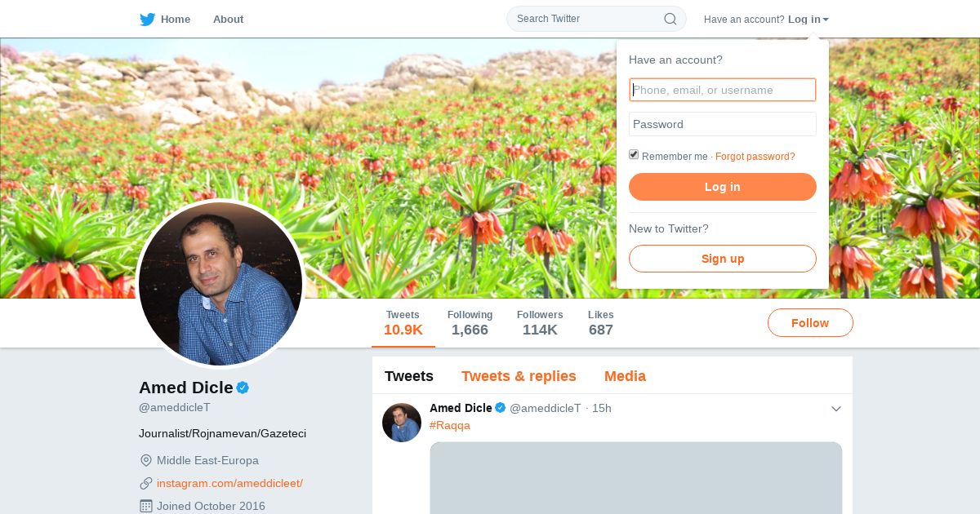Focus the Phone, email, or username field
The width and height of the screenshot is (980, 514).
point(723,90)
